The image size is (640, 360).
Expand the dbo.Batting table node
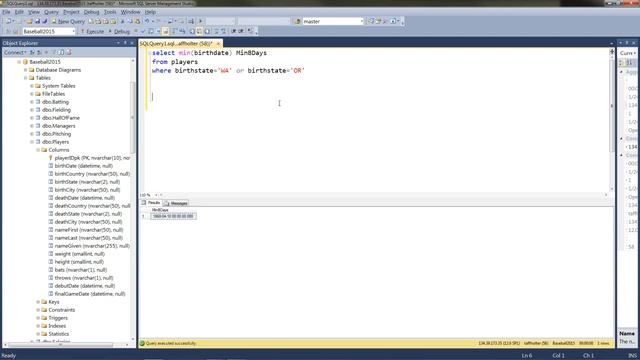tap(32, 102)
